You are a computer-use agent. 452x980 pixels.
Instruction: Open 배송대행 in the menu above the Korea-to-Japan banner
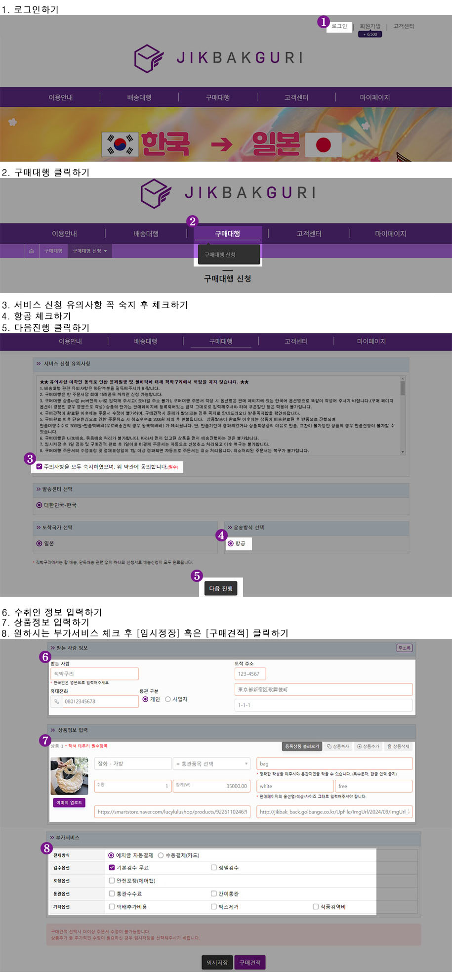[139, 97]
